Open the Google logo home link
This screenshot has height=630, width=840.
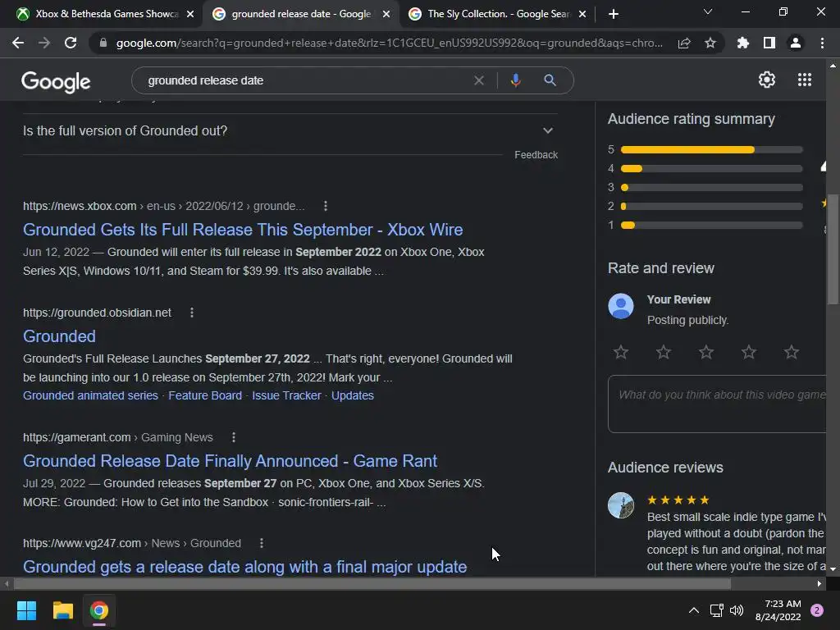[56, 81]
